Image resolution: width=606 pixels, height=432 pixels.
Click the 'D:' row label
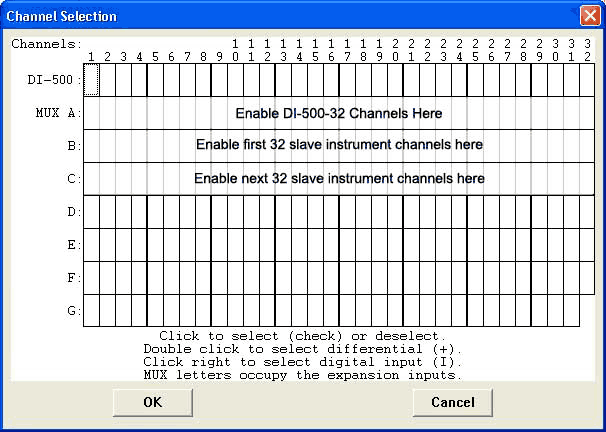(74, 212)
